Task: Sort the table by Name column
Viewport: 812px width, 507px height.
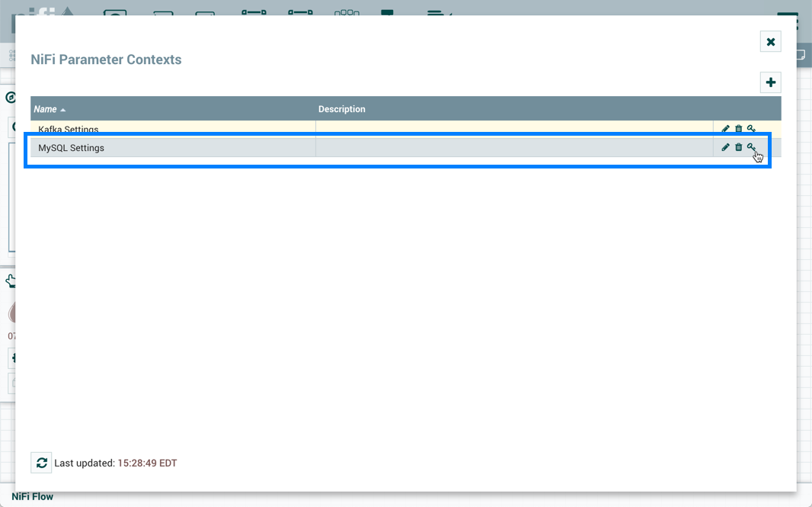Action: 46,109
